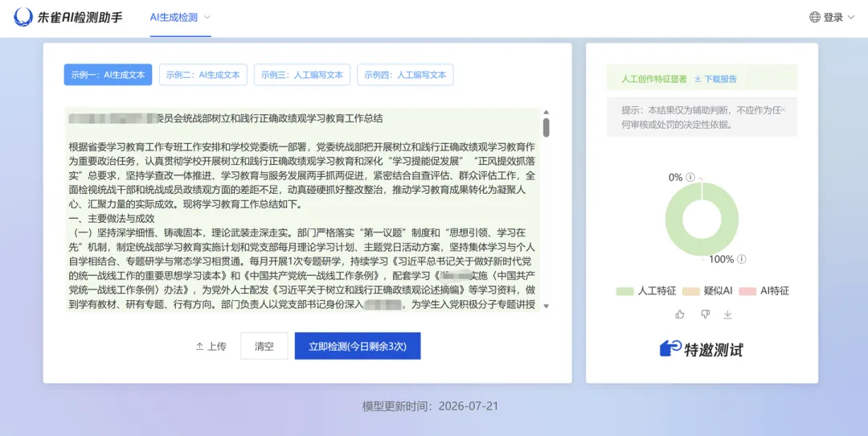Click the AI特征 pink legend swatch
This screenshot has height=436, width=868.
click(747, 291)
